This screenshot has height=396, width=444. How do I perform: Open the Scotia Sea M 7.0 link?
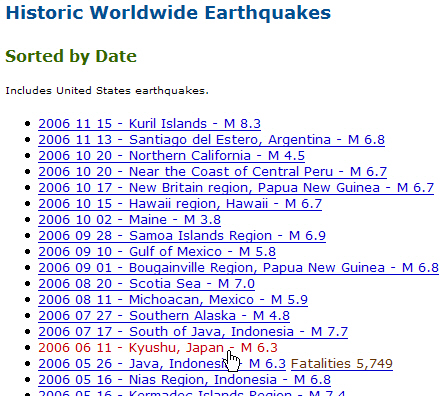click(146, 284)
